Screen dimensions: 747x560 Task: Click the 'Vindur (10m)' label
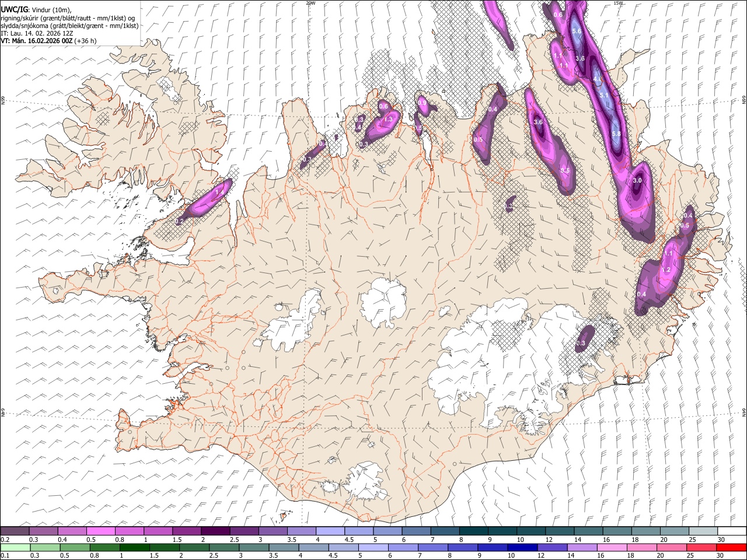51,10
